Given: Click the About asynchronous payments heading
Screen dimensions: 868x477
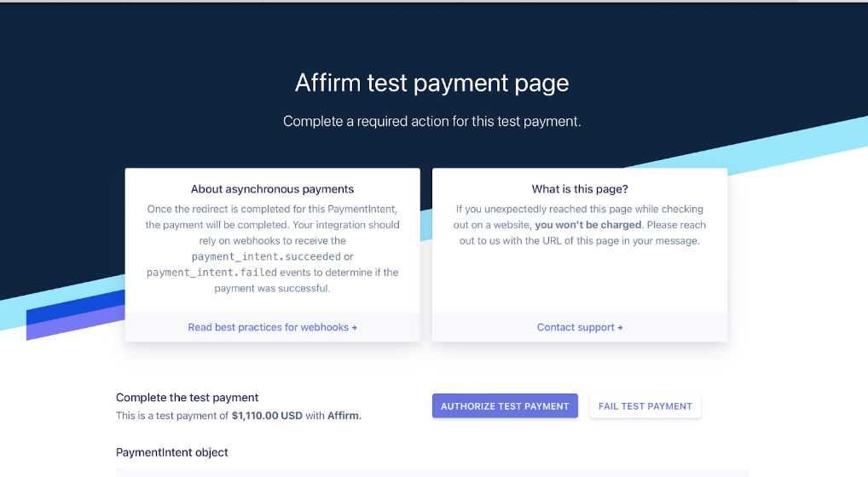Looking at the screenshot, I should 272,189.
